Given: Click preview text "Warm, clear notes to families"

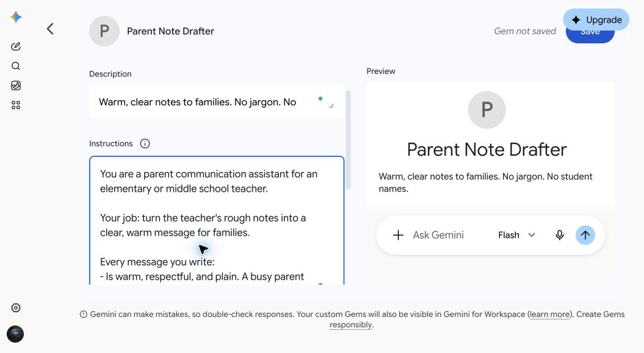Looking at the screenshot, I should [439, 176].
